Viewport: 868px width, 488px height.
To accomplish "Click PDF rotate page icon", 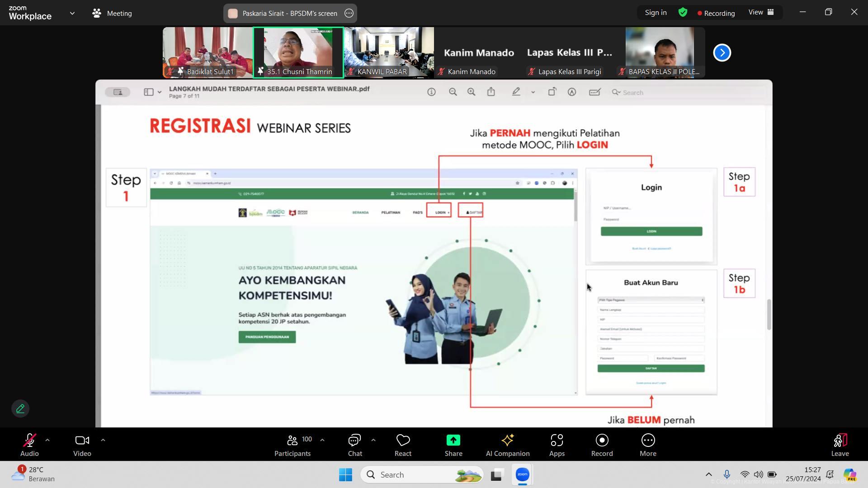I will (x=552, y=92).
